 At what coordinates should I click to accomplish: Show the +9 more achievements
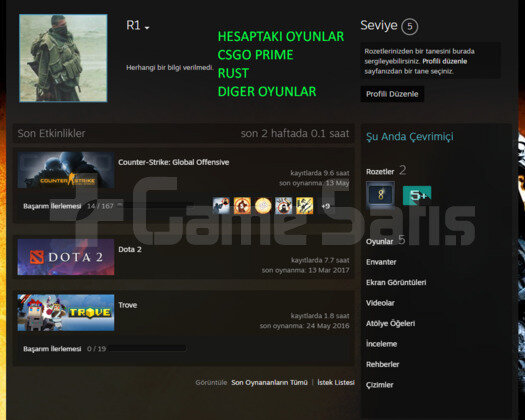point(326,206)
